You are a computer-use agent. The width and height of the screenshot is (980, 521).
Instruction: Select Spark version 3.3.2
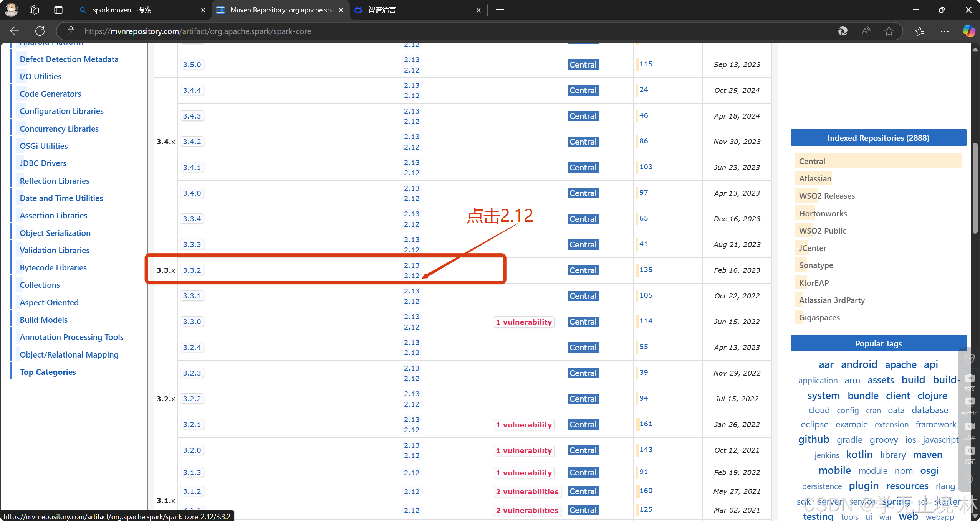(192, 270)
